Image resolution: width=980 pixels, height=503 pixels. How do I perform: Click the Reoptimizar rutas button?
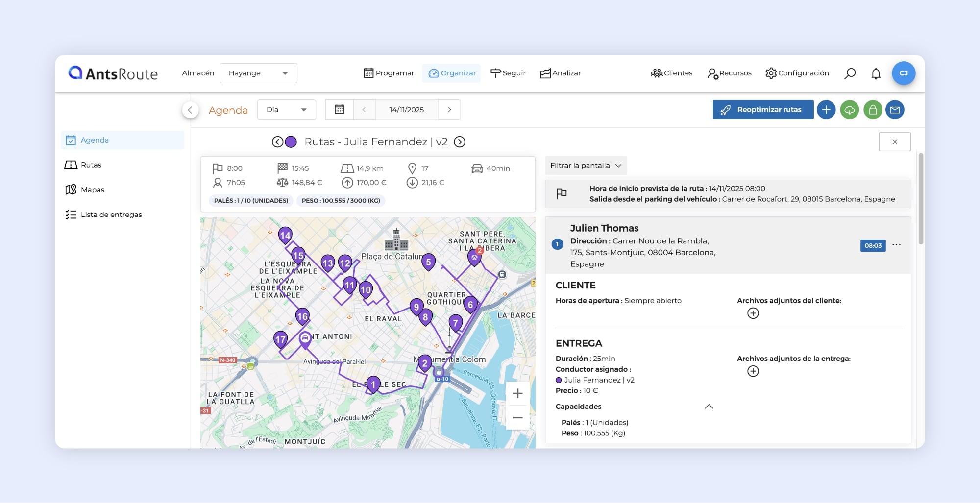[x=762, y=110]
